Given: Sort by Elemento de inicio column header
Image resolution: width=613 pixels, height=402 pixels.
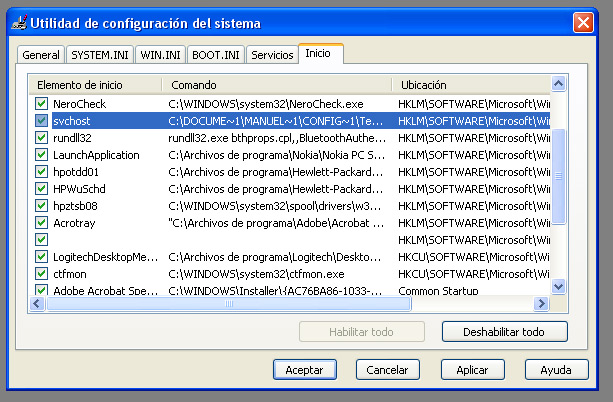Looking at the screenshot, I should click(x=95, y=85).
